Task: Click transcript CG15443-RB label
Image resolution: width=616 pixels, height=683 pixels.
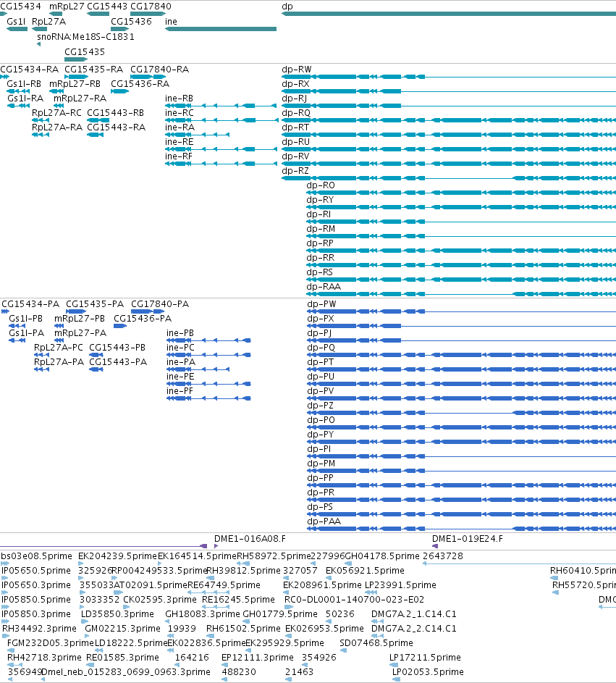Action: click(115, 113)
